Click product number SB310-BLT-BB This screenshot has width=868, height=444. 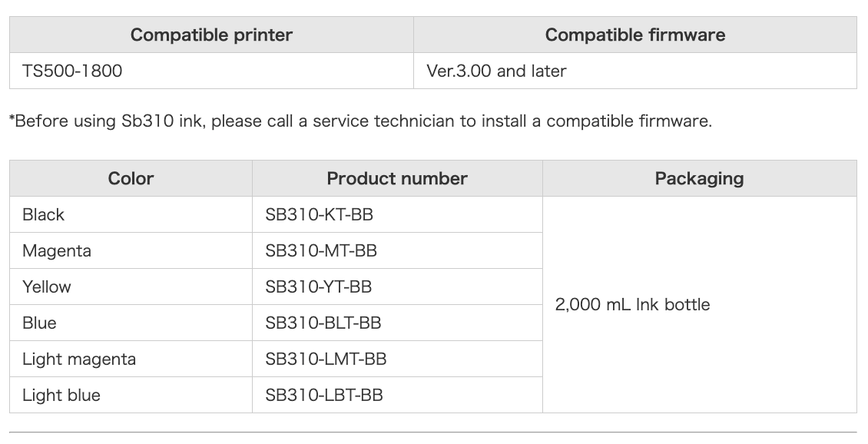(x=323, y=323)
